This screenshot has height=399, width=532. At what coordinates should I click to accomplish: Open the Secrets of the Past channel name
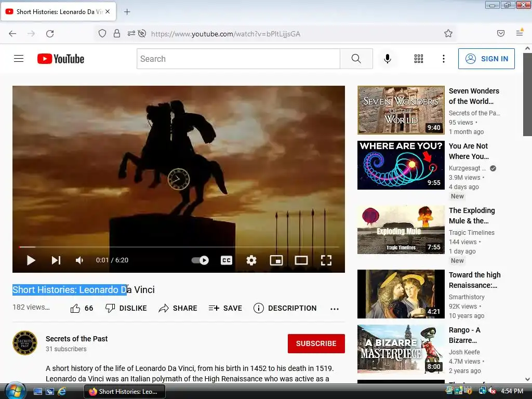pos(77,339)
